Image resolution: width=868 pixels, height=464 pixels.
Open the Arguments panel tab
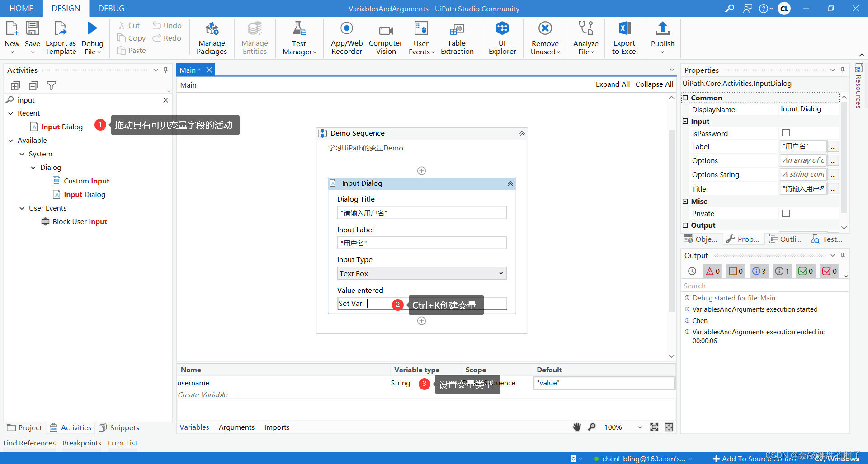(236, 427)
